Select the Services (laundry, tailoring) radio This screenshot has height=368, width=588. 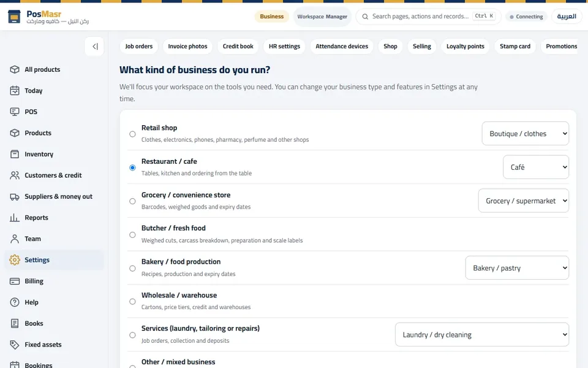click(132, 335)
